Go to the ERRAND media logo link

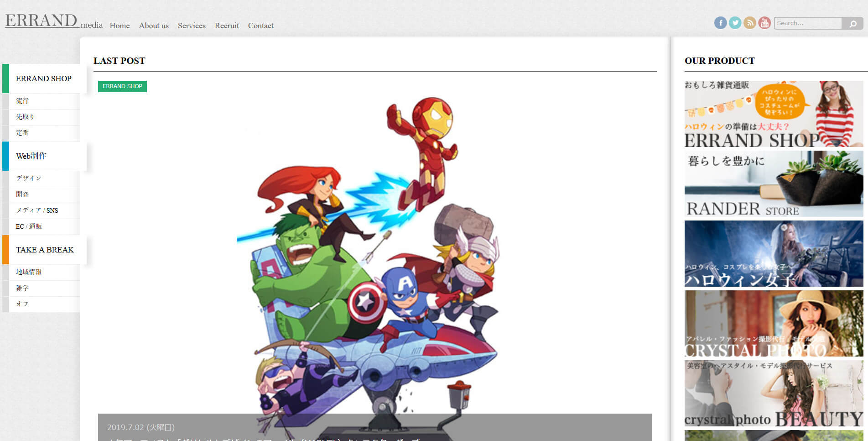click(54, 21)
